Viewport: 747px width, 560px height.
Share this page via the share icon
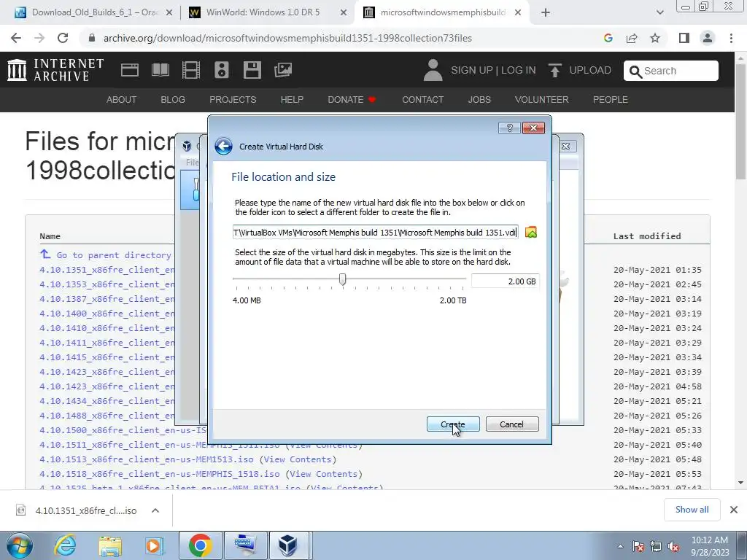[x=632, y=38]
